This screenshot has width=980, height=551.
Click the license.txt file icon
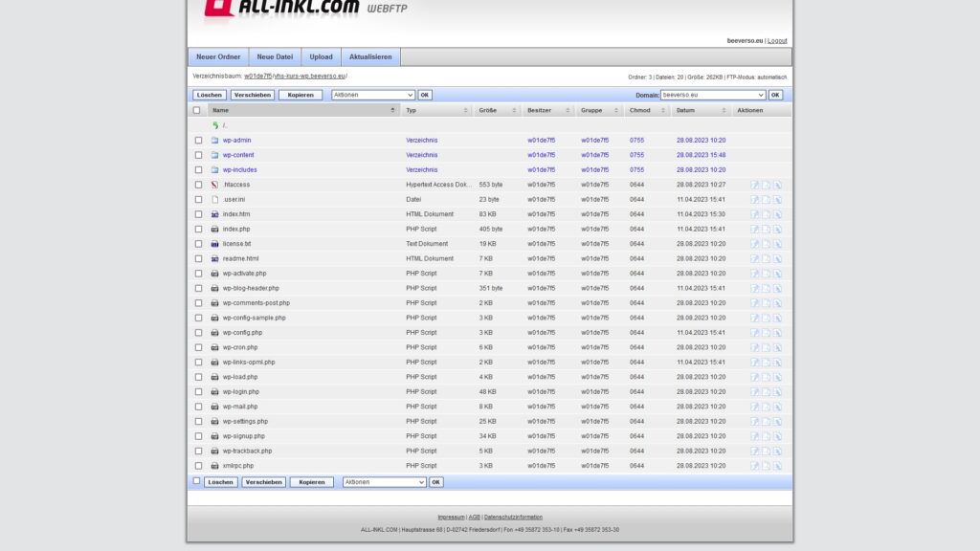pos(215,244)
